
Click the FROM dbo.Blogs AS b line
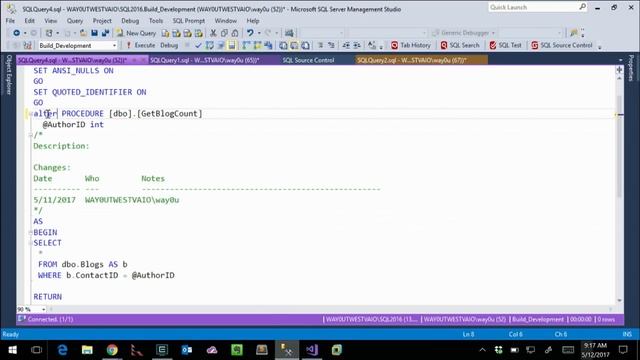[82, 264]
